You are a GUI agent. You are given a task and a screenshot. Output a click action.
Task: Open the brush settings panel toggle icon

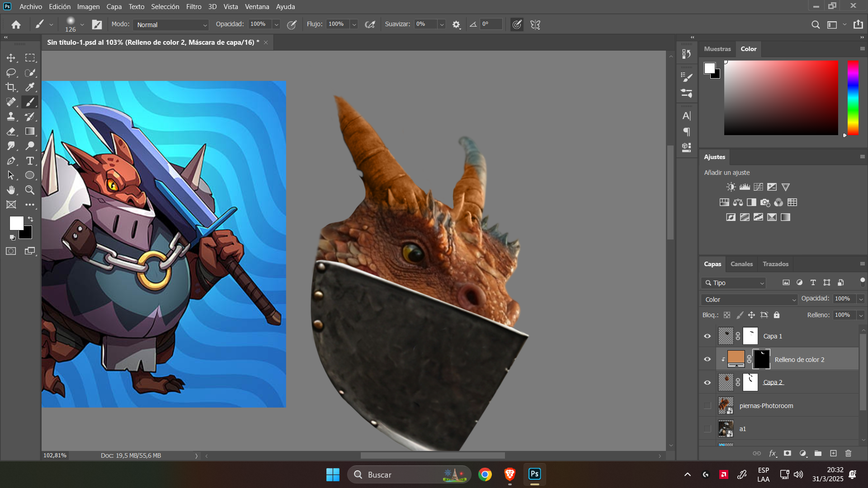(x=97, y=24)
